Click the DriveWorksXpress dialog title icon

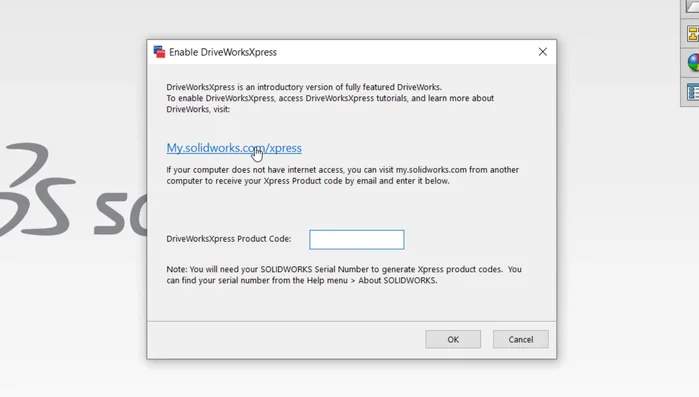point(159,52)
